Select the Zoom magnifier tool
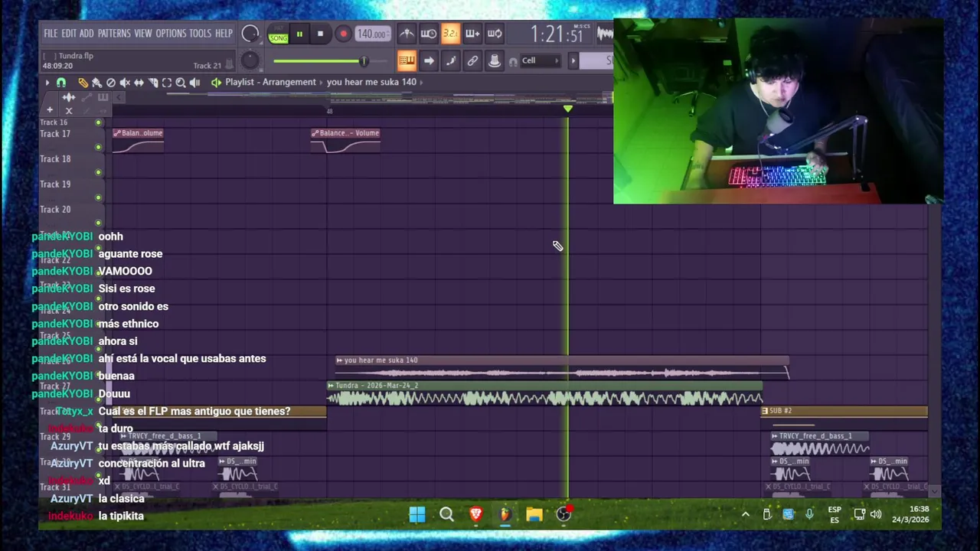This screenshot has width=980, height=551. click(181, 83)
